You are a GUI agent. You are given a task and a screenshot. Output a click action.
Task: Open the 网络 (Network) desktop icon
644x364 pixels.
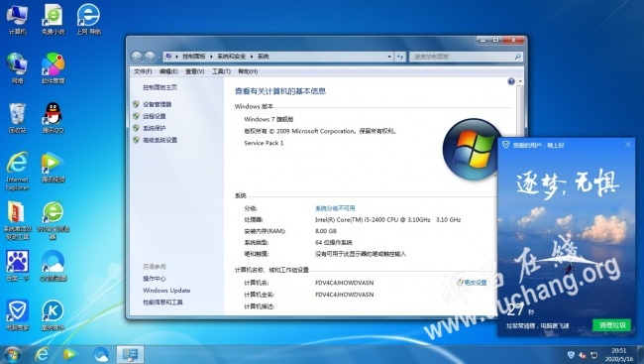click(17, 67)
